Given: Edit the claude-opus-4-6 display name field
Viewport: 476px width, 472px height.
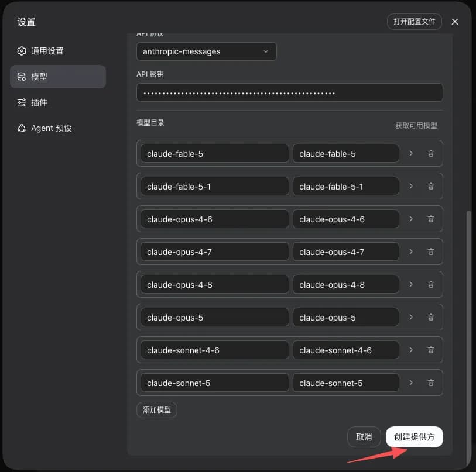Looking at the screenshot, I should pos(346,219).
